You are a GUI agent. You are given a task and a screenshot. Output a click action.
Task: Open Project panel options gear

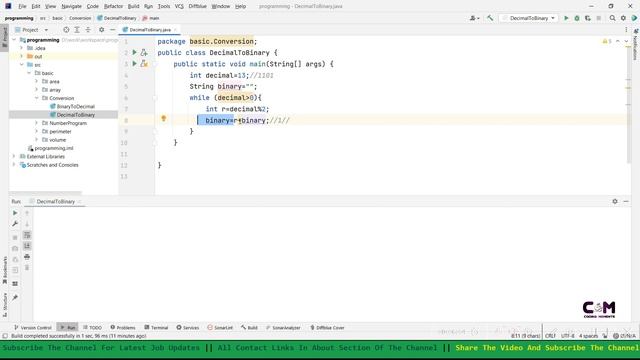(102, 30)
